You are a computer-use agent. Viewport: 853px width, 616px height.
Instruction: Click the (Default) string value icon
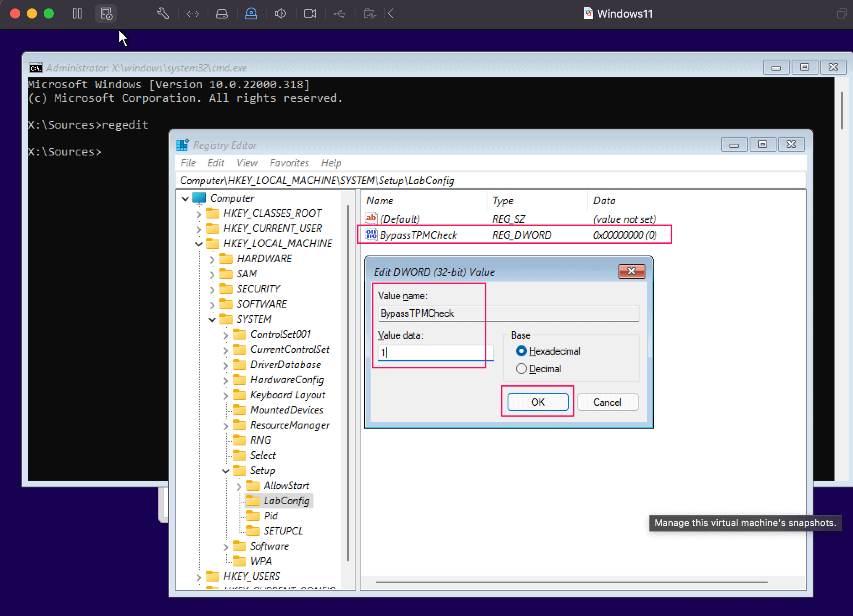click(x=371, y=218)
